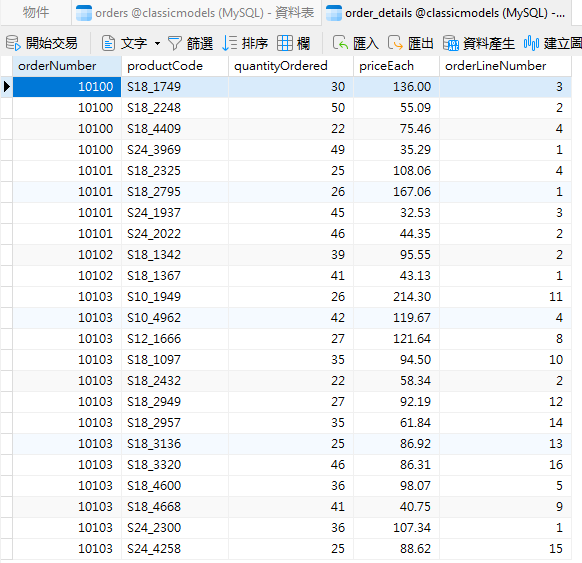Screen dimensions: 582x563
Task: Select the priceEach cell 98.07
Action: click(x=396, y=486)
